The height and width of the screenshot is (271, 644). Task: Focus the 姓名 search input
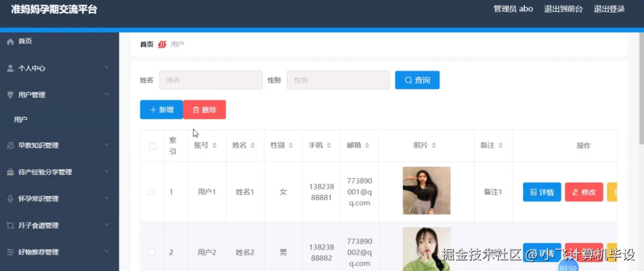[x=211, y=80]
